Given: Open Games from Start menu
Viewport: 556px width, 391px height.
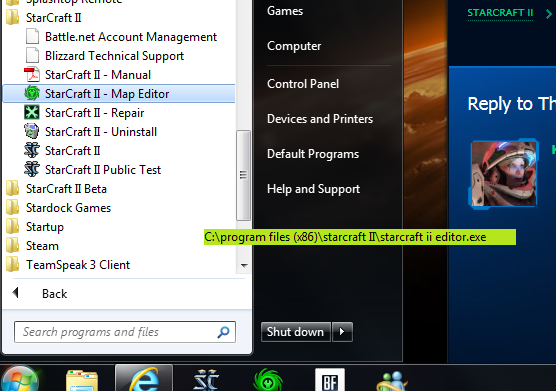Looking at the screenshot, I should (x=285, y=11).
